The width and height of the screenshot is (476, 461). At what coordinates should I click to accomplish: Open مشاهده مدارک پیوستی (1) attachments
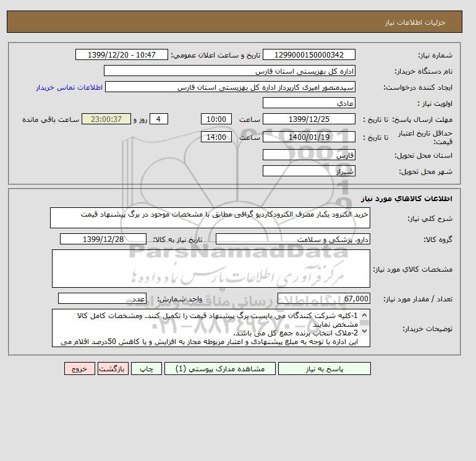point(220,368)
